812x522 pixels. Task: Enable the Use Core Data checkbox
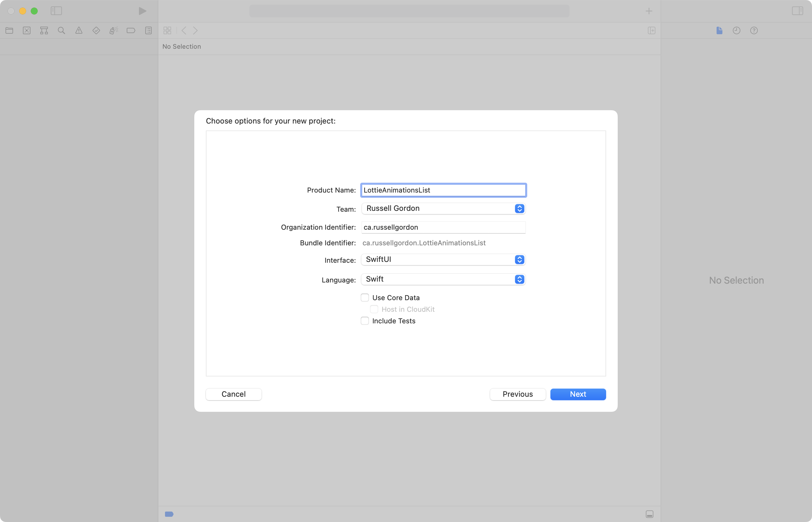click(x=365, y=297)
